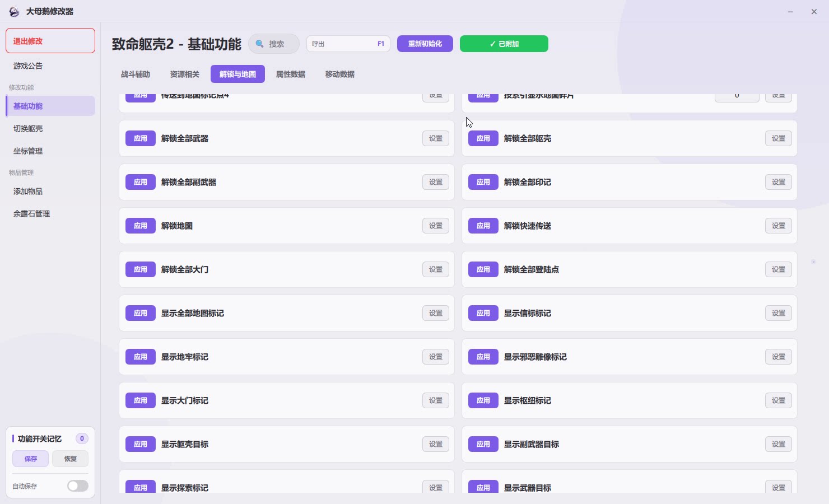This screenshot has width=829, height=504.
Task: Click the 致命躯壳2 - 基础功能 heading
Action: pyautogui.click(x=176, y=44)
